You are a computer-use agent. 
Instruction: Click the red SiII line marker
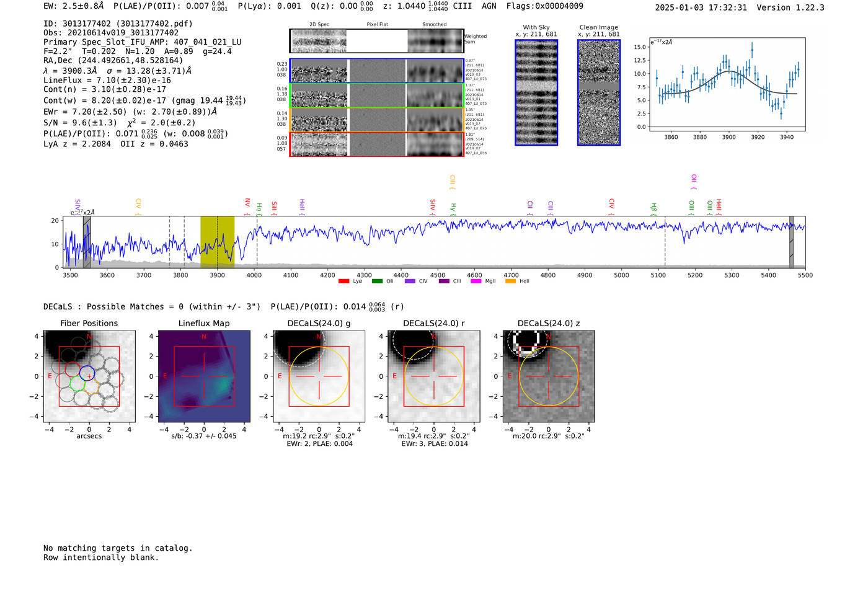tap(274, 207)
